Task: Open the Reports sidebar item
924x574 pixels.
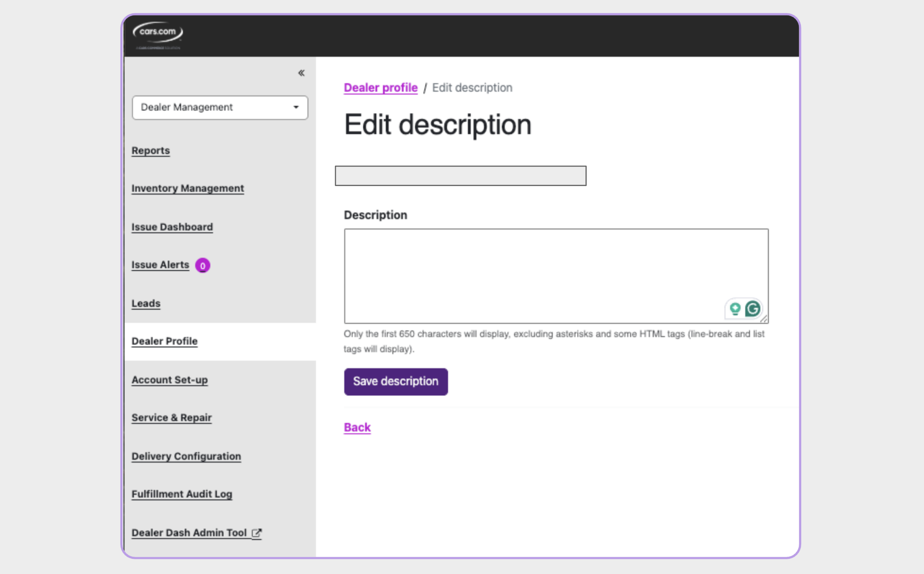Action: 151,151
